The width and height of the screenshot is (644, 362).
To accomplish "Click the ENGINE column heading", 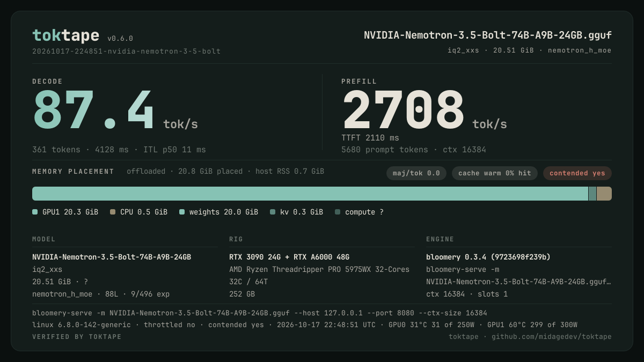I will (x=440, y=239).
